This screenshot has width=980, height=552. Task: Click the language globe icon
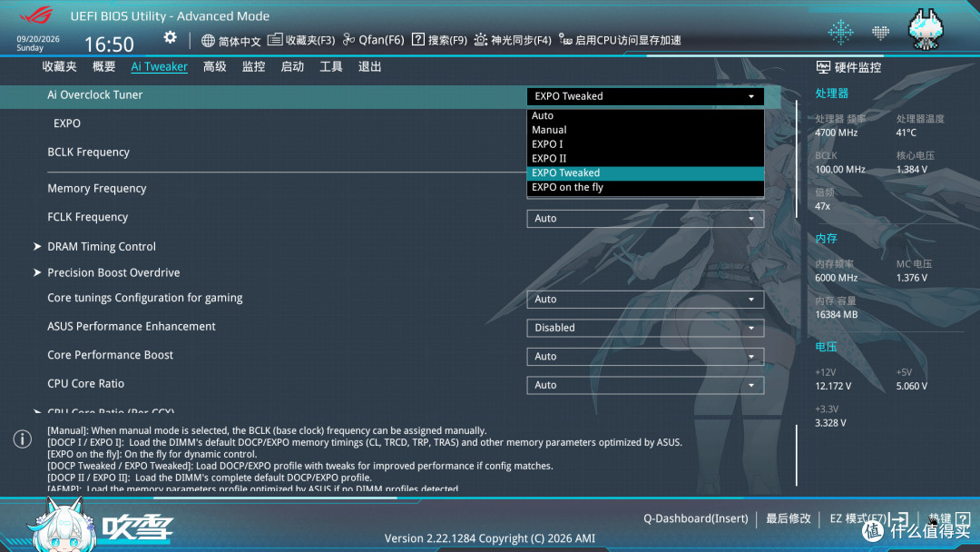click(208, 41)
